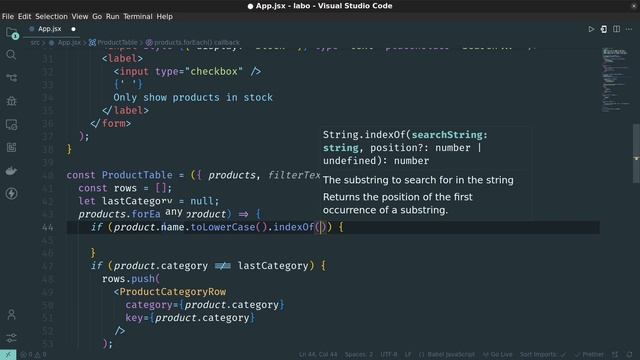The width and height of the screenshot is (640, 360).
Task: Click 'ProductTable' on line 40
Action: (x=137, y=175)
